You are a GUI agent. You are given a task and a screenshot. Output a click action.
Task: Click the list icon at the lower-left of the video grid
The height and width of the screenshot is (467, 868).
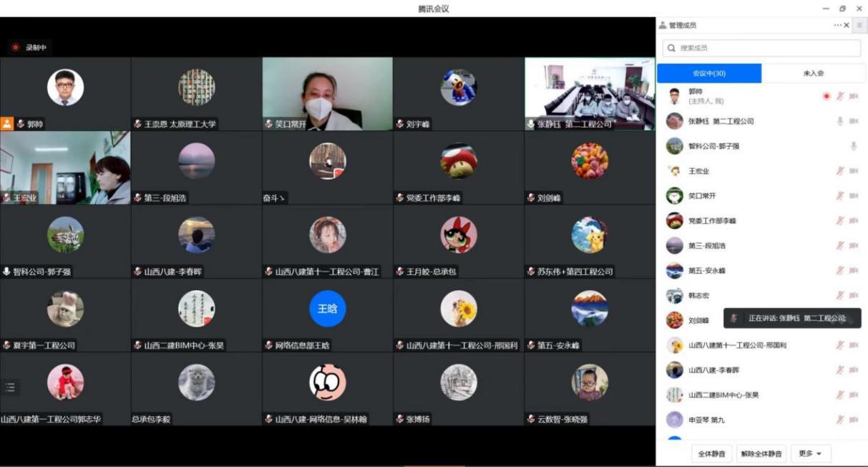10,387
